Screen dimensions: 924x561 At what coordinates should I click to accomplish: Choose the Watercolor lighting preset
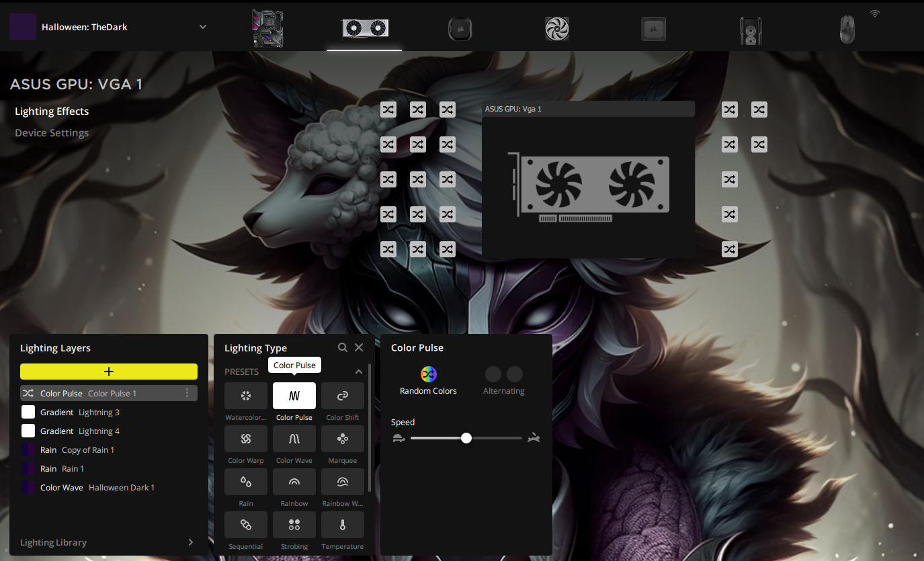tap(246, 396)
